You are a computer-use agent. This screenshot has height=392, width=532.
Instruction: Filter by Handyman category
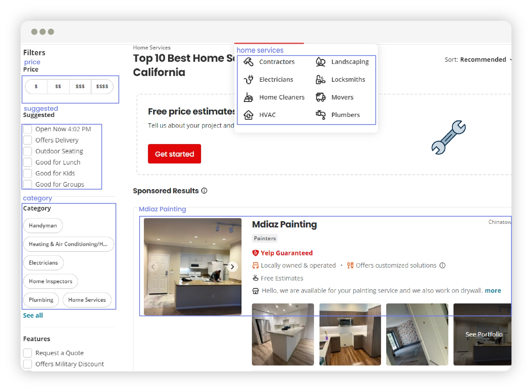coord(43,226)
